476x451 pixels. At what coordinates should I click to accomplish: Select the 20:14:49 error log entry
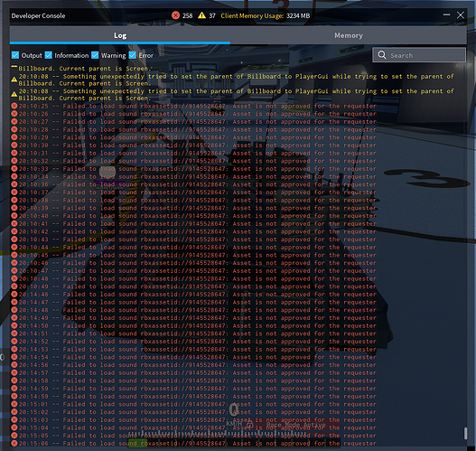(x=193, y=317)
